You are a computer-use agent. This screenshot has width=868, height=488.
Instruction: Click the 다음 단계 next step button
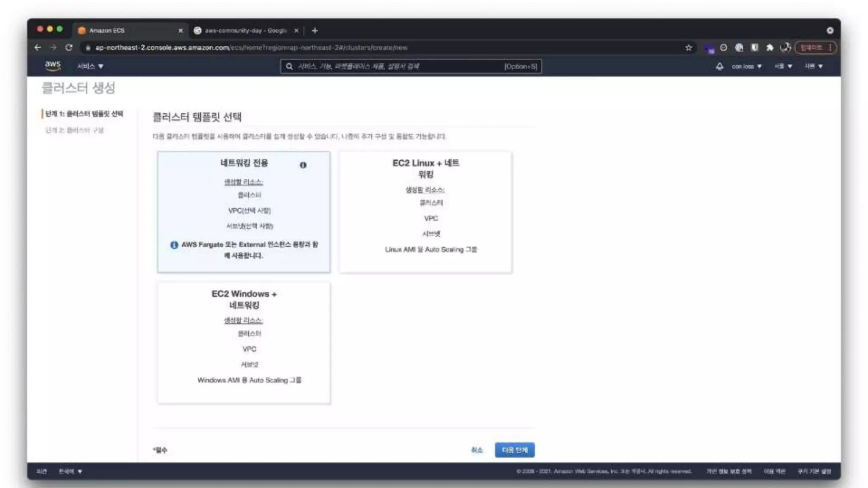[515, 450]
